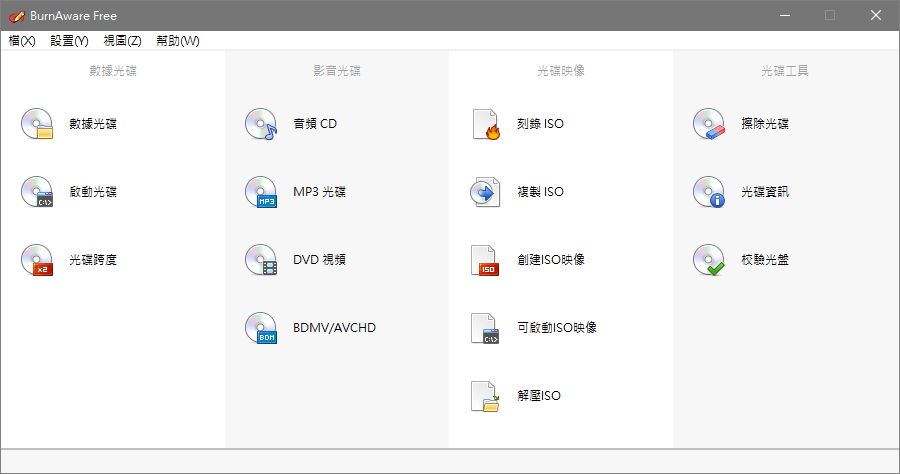Click the BDMV/AVCHD disc icon
The image size is (900, 474).
coord(260,328)
